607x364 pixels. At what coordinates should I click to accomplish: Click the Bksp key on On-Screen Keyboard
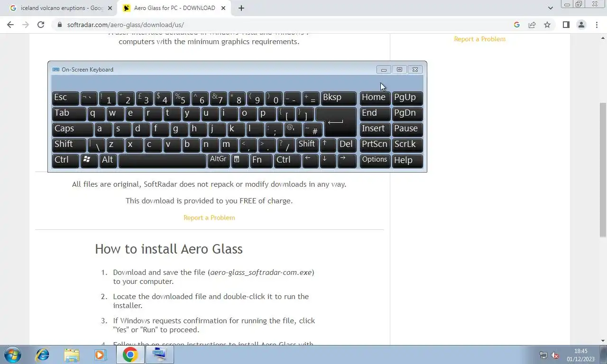click(x=339, y=98)
